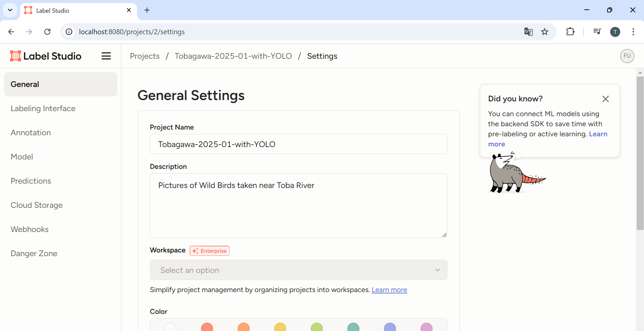The width and height of the screenshot is (644, 331).
Task: View site information icon
Action: point(69,32)
